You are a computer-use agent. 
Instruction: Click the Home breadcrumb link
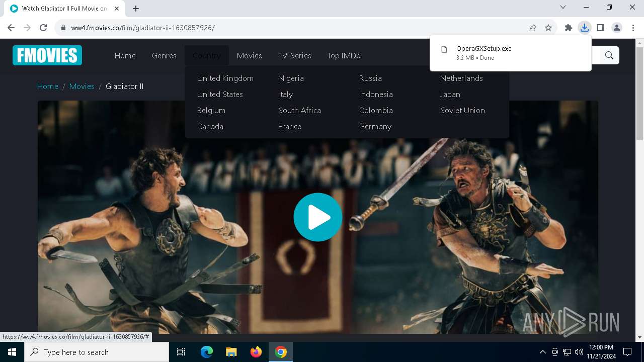pos(48,86)
